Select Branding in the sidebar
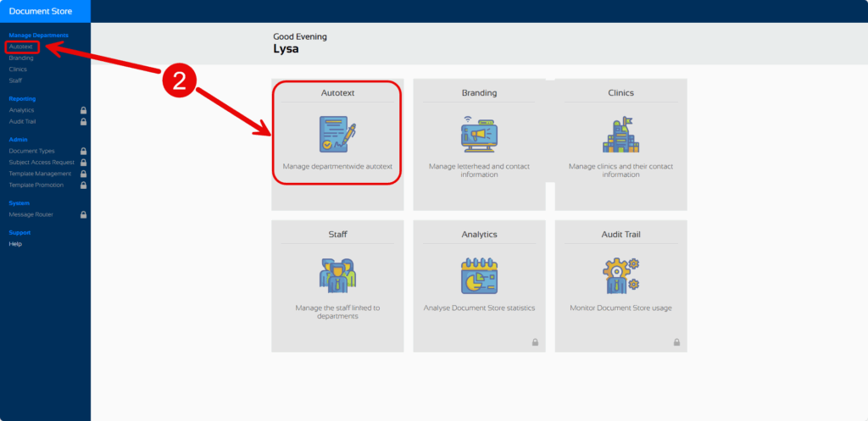Screen dimensions: 868x421 [x=21, y=58]
